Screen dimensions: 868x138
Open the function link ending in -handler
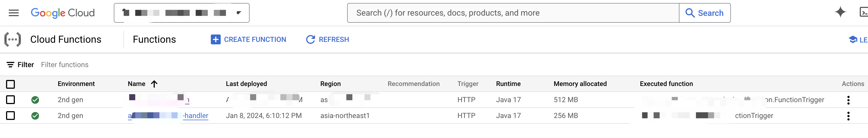pos(195,116)
